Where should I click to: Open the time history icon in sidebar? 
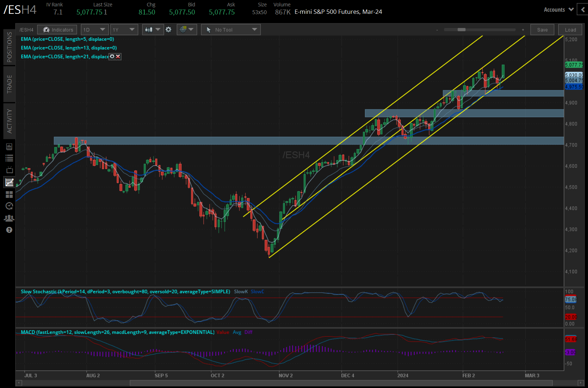(9, 206)
